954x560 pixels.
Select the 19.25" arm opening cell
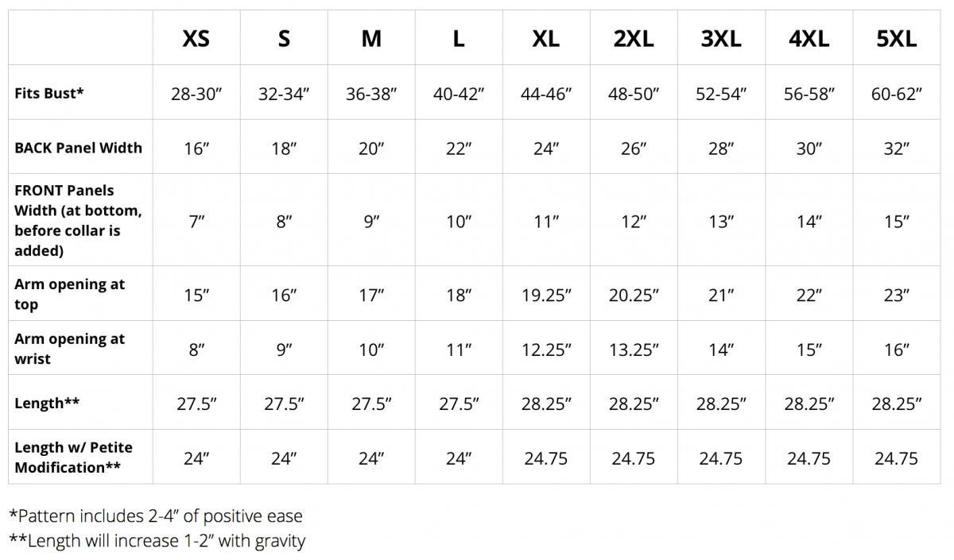[546, 295]
